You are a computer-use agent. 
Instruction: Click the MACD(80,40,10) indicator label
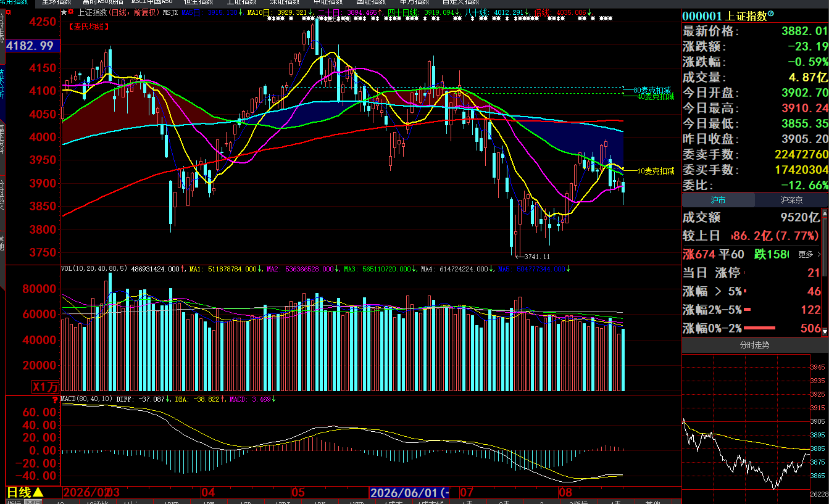(87, 399)
